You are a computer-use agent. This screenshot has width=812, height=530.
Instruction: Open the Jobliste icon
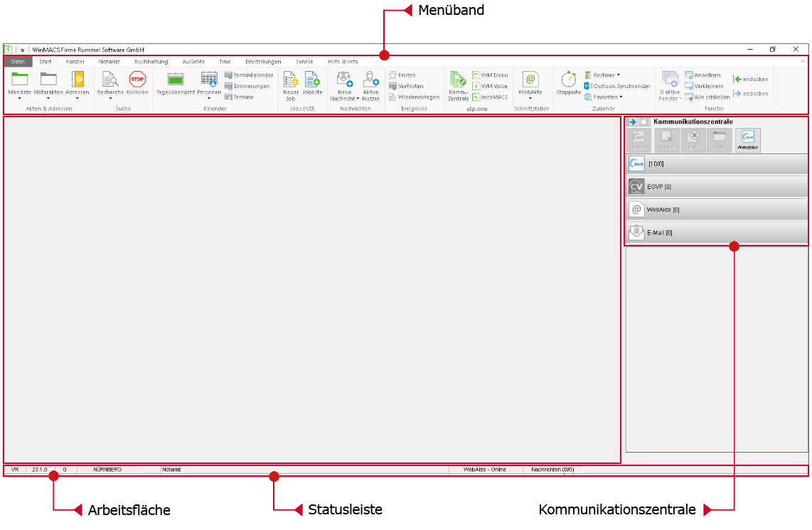(x=312, y=79)
